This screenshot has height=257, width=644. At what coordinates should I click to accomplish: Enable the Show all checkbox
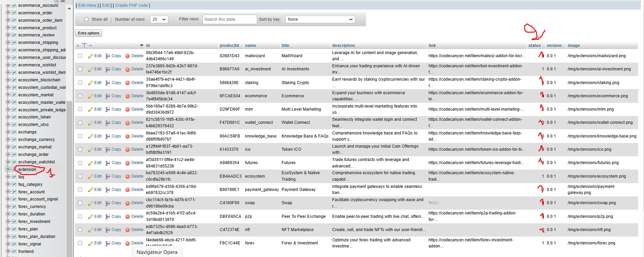click(x=86, y=19)
